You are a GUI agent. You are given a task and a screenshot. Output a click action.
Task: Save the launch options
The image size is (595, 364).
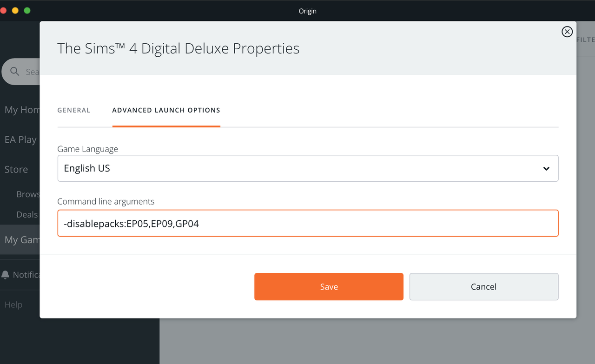[329, 287]
